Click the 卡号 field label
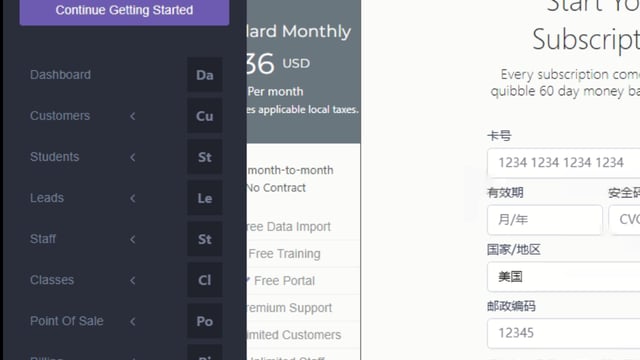 499,136
